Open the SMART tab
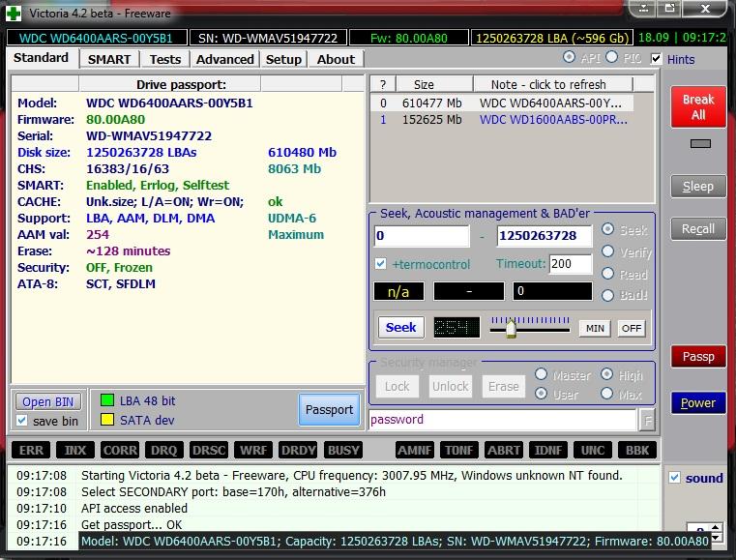Viewport: 736px width, 560px height. coord(109,59)
